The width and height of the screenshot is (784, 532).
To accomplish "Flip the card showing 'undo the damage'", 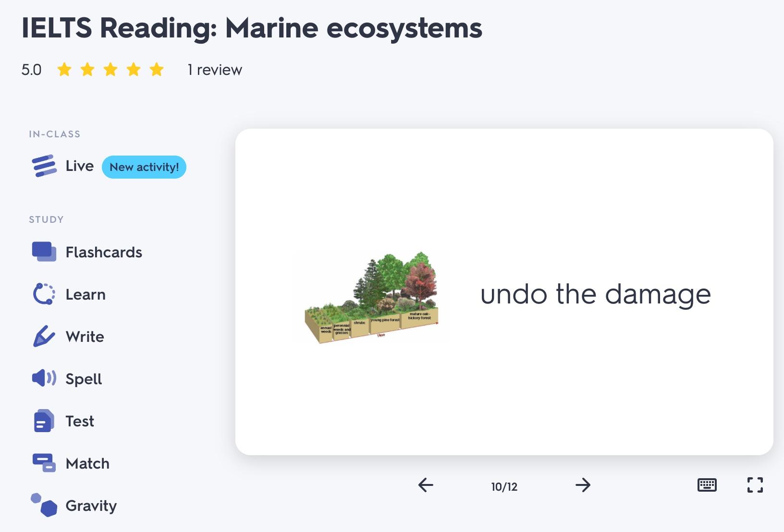I will click(596, 294).
